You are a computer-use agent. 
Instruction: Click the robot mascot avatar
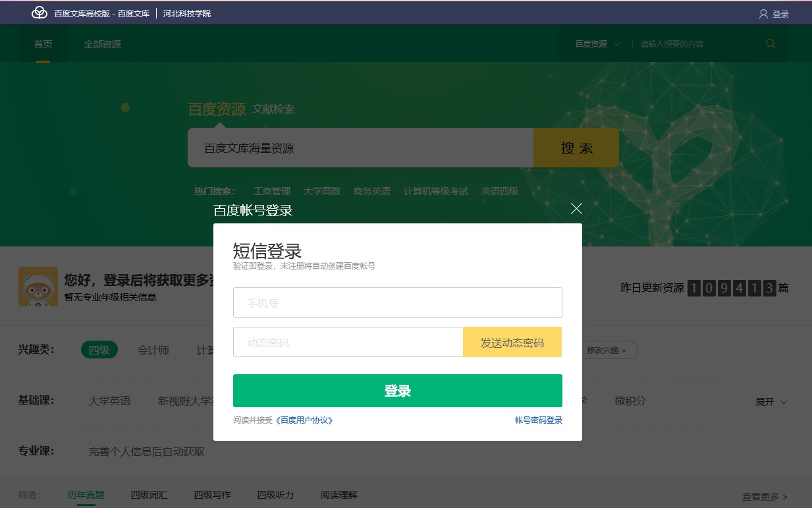coord(38,287)
